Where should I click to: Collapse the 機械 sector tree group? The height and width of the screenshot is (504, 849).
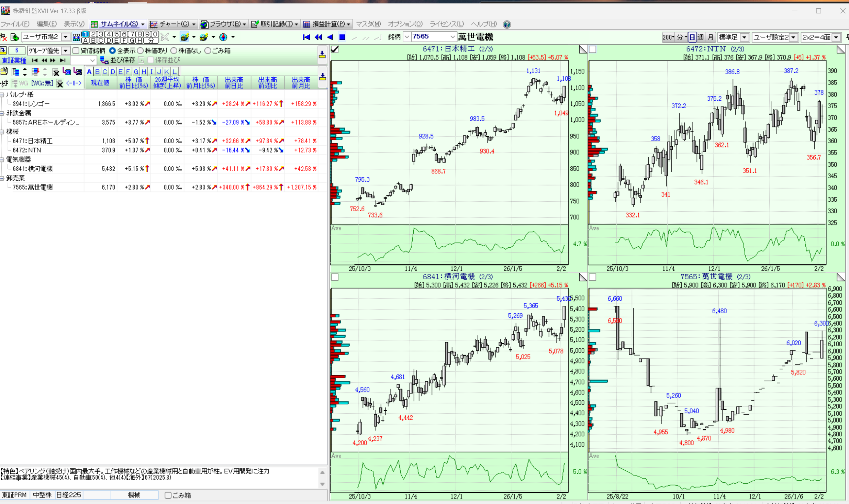[2, 132]
